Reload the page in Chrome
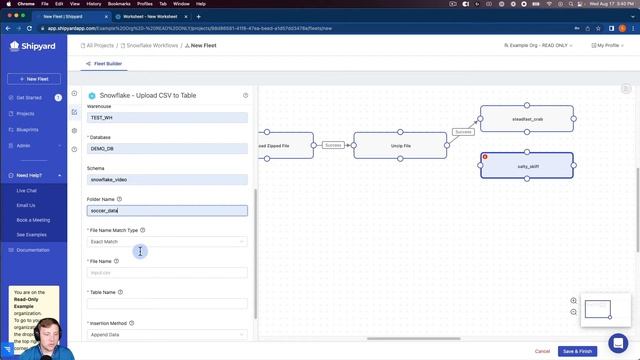 tap(29, 29)
